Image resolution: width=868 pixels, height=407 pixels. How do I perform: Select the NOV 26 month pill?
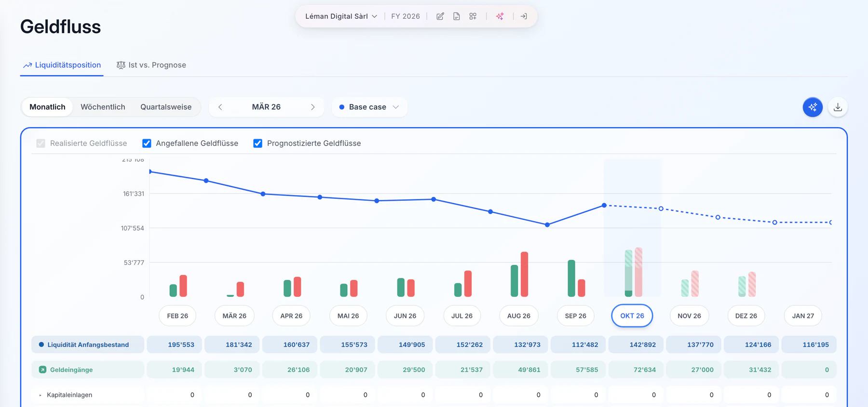690,316
